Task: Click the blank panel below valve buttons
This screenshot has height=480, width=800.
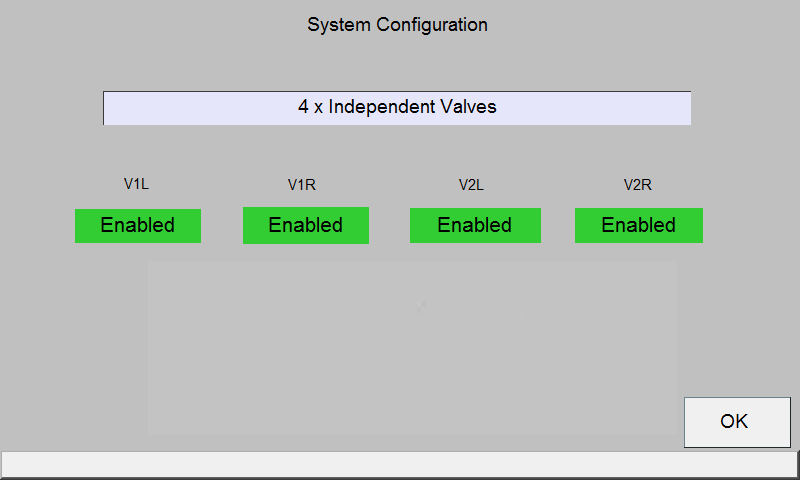Action: click(412, 347)
